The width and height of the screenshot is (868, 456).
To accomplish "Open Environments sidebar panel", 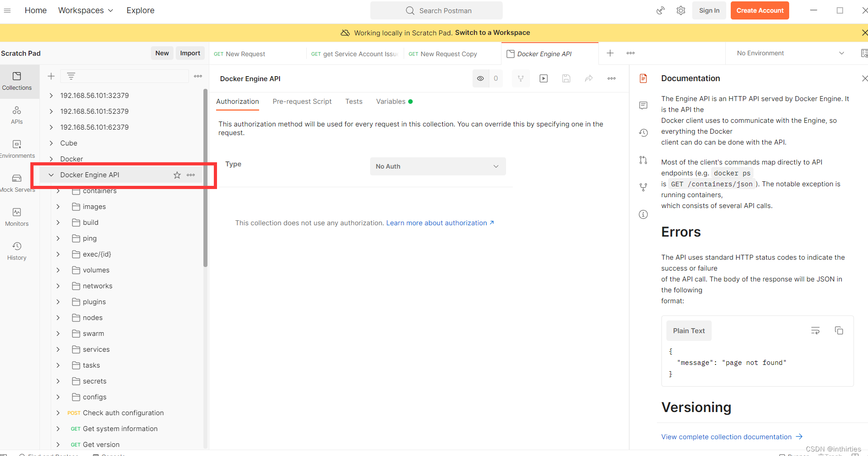I will pos(17,149).
